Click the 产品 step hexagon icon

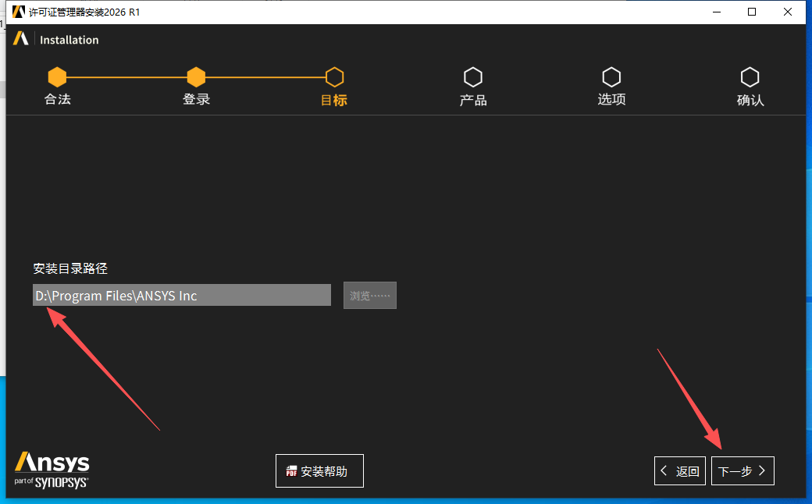point(473,76)
